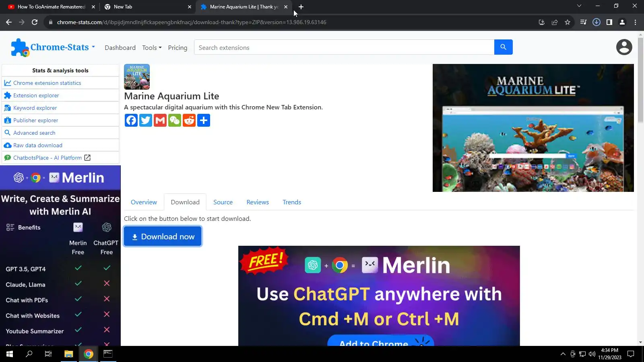Screen dimensions: 644x362
Task: Click the Chrome-Stats puzzle logo icon
Action: click(x=20, y=47)
